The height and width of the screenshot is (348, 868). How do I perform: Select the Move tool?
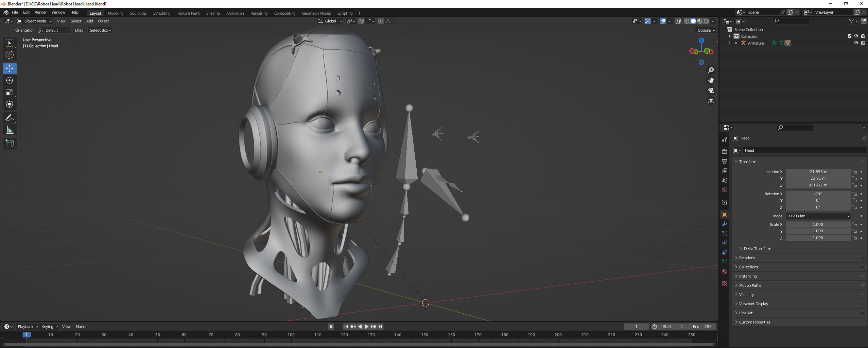[x=10, y=68]
